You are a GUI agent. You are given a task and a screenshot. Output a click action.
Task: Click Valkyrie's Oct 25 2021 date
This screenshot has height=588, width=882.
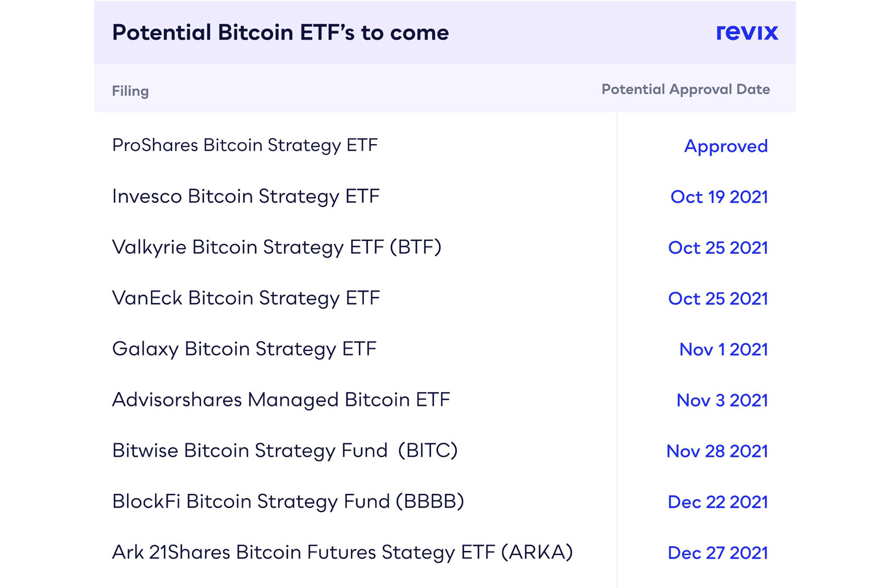pos(718,248)
